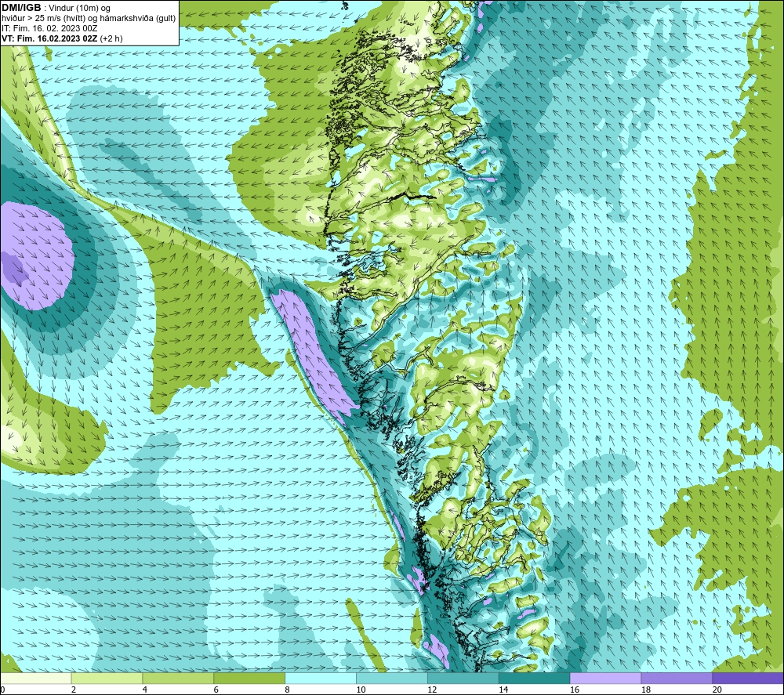Click the scale label "14"

503,690
